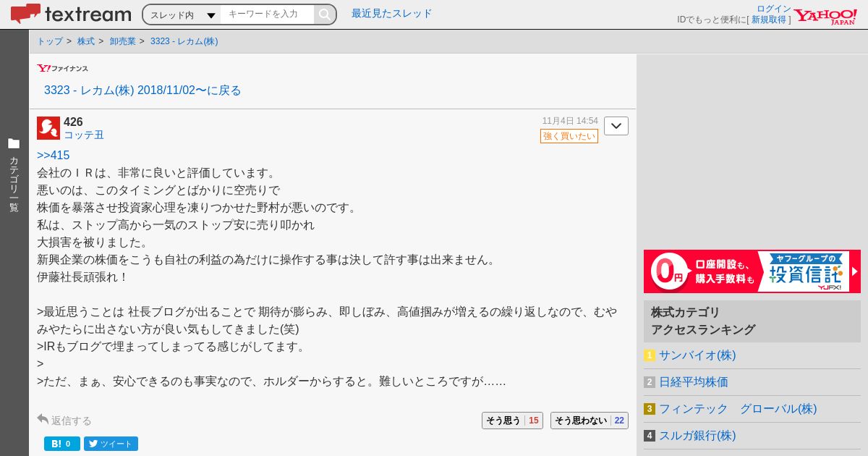Click 返信する reply arrow link
Image resolution: width=868 pixels, height=456 pixels.
pyautogui.click(x=64, y=421)
